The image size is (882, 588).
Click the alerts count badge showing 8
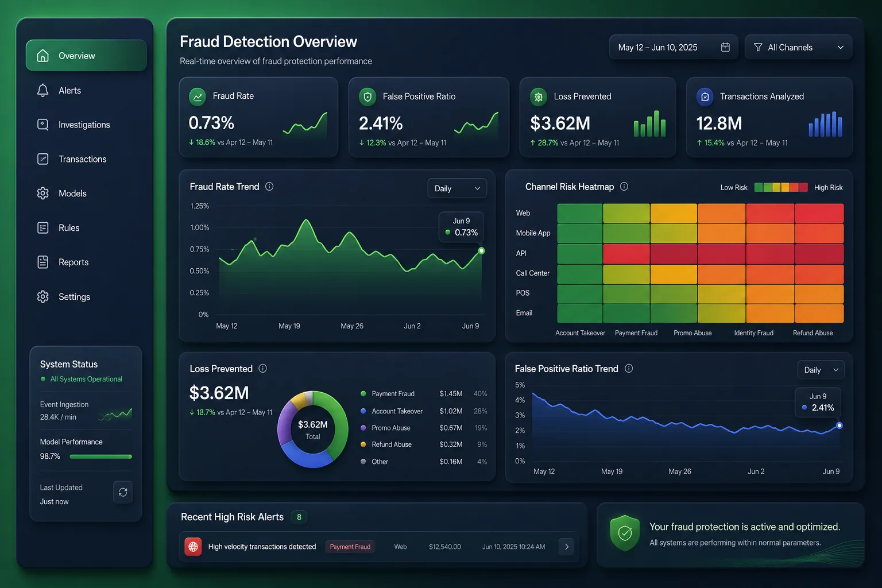299,517
